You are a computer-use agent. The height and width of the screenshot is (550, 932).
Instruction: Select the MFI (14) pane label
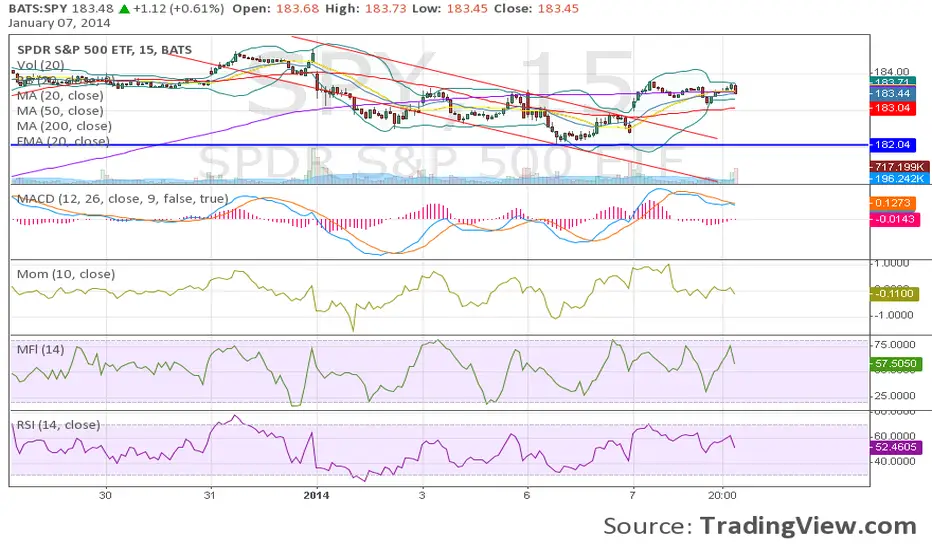tap(40, 350)
